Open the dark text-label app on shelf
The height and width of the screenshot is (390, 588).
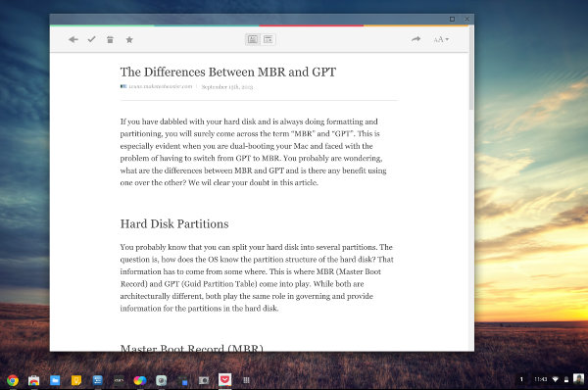(119, 380)
